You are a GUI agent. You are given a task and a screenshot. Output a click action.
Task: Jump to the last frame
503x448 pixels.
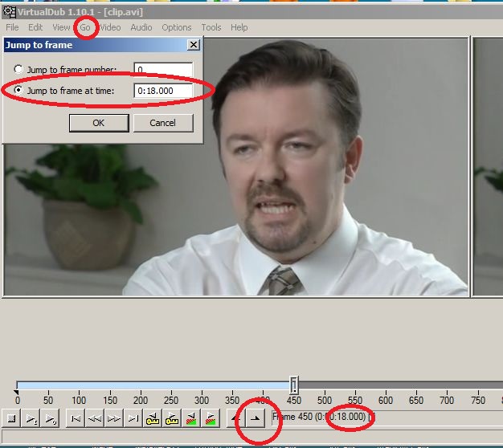tap(133, 418)
